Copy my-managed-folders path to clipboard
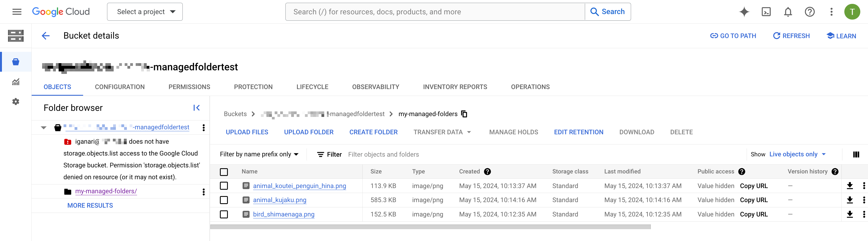 tap(464, 114)
